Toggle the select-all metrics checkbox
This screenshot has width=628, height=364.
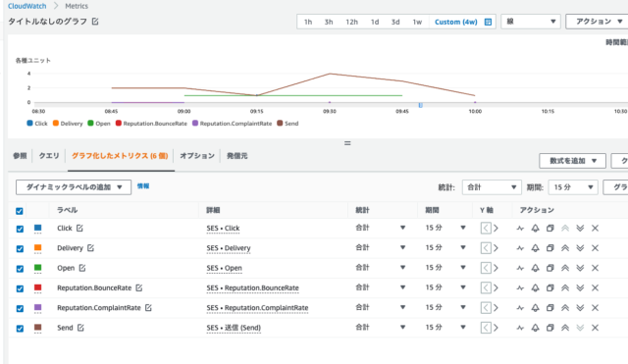(x=20, y=211)
